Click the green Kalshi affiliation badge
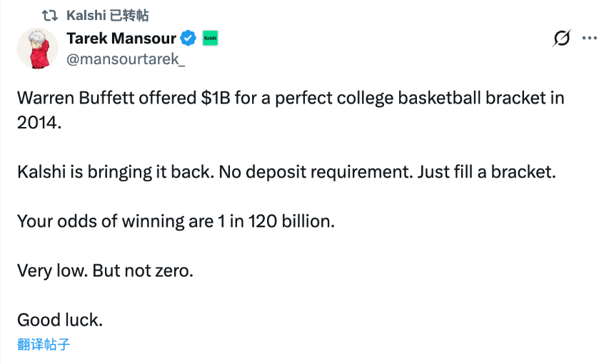The height and width of the screenshot is (364, 614). coord(210,39)
